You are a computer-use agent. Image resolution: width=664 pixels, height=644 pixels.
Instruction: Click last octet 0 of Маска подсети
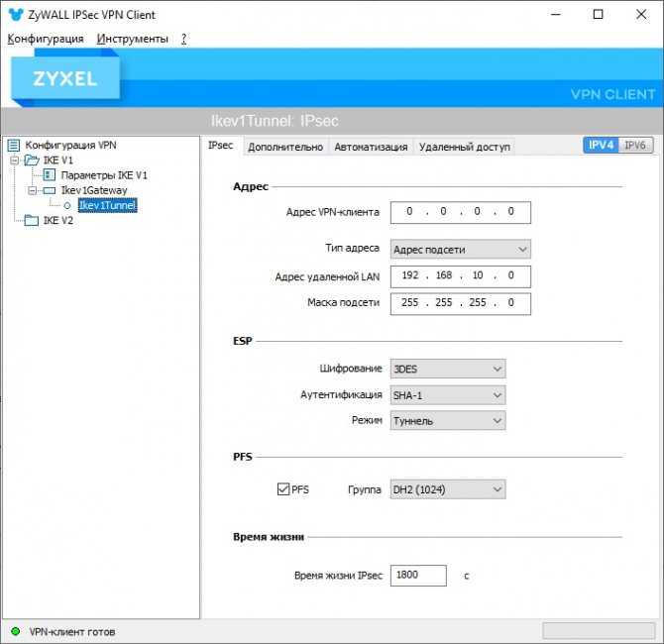click(x=511, y=303)
